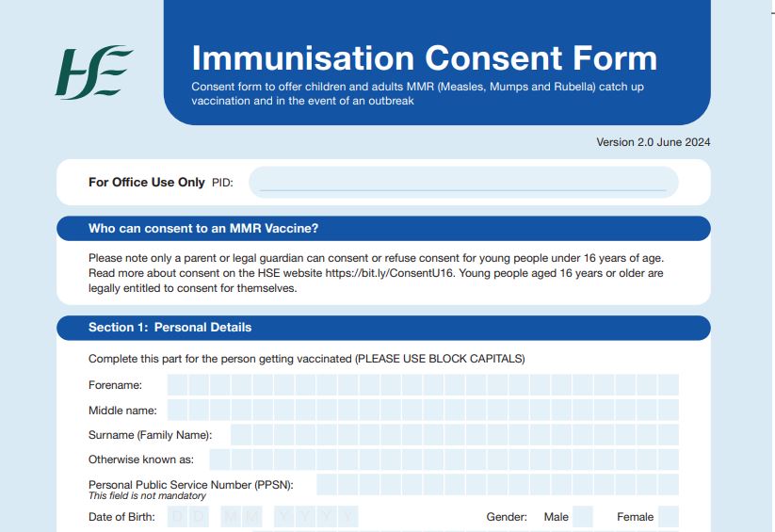Click the HSE logo

94,73
